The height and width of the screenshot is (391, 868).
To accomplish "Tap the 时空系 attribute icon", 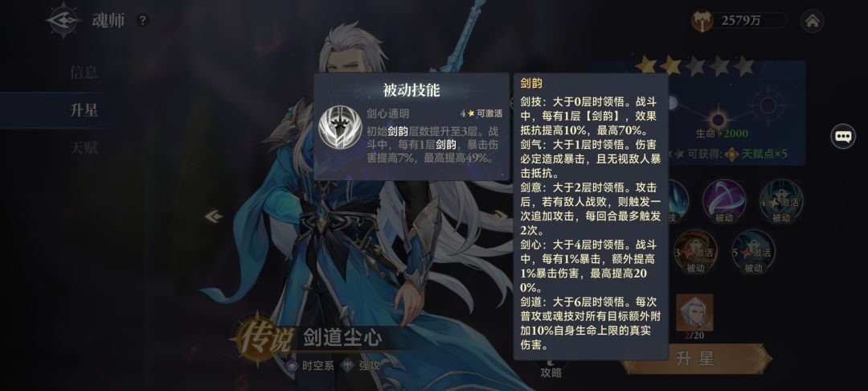I will click(x=291, y=365).
